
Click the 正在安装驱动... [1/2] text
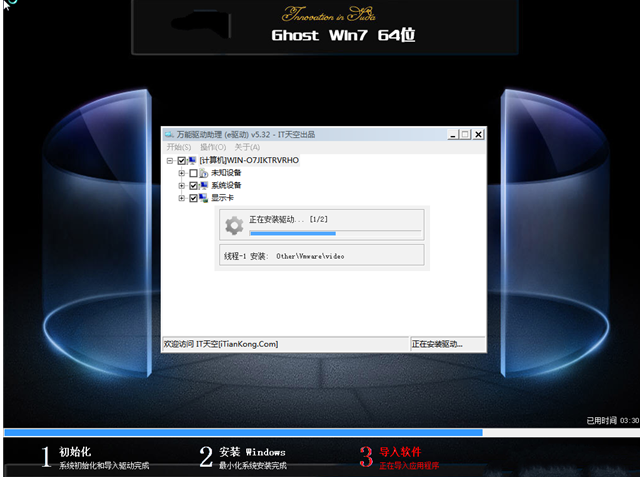(x=289, y=220)
